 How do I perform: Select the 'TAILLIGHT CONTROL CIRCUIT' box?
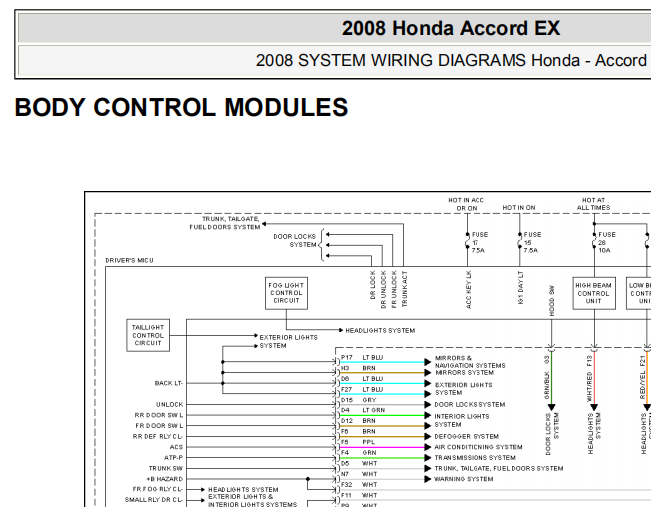point(148,335)
